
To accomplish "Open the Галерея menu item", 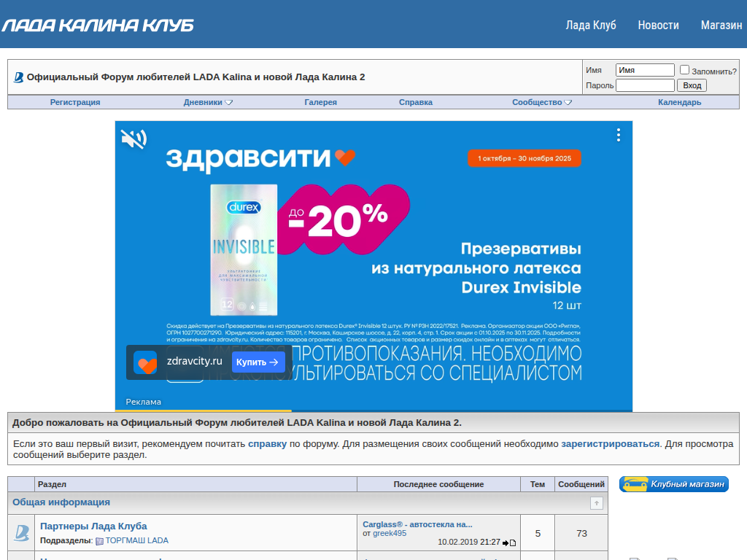I will pos(321,102).
